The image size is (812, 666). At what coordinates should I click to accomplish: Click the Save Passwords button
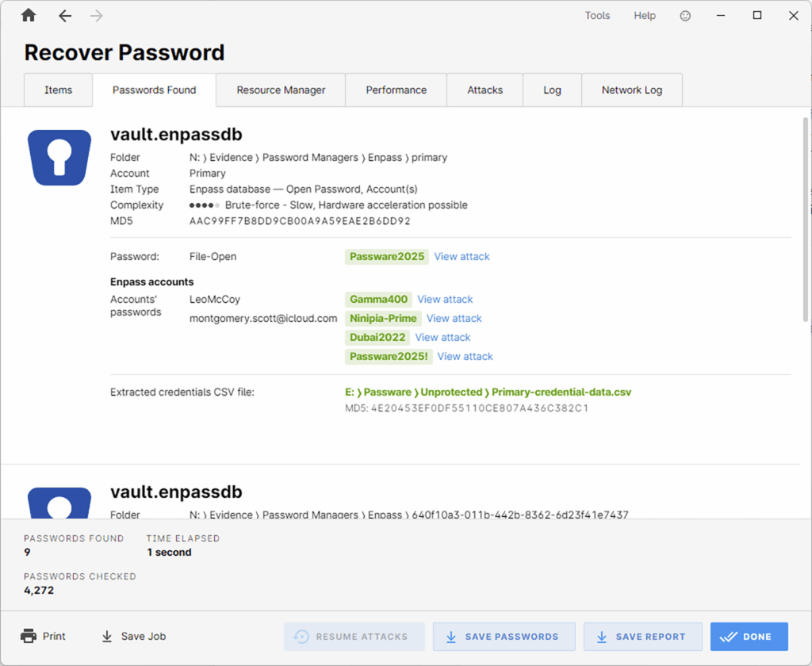coord(504,637)
